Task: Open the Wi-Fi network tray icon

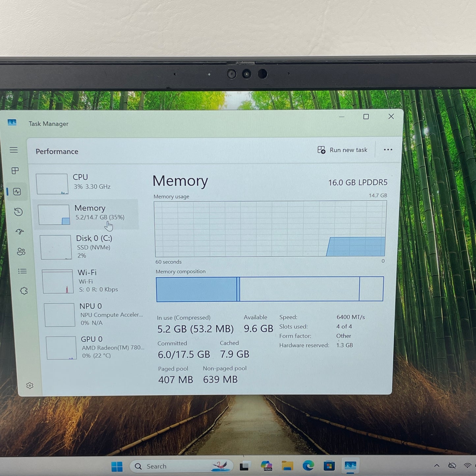Action: pyautogui.click(x=467, y=465)
